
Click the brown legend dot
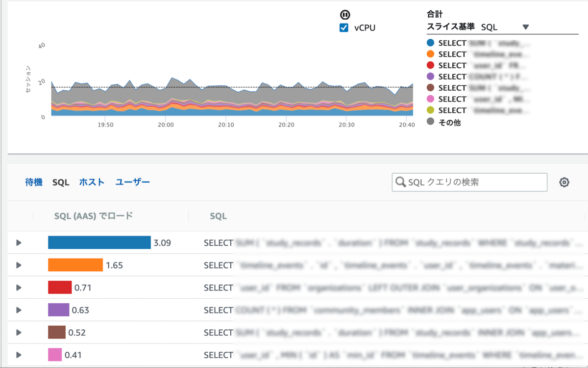click(431, 88)
